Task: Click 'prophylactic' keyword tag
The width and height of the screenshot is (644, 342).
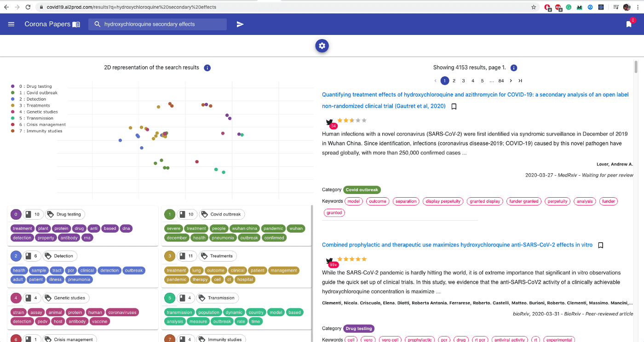Action: coord(420,340)
